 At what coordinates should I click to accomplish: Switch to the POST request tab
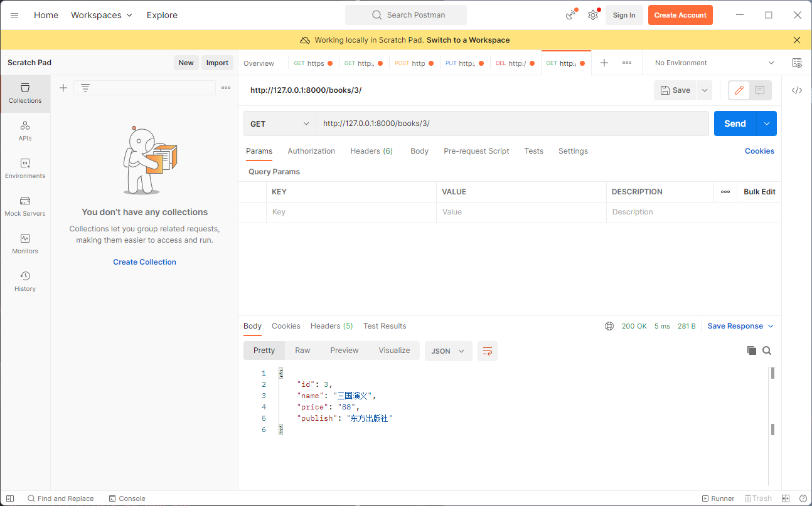tap(414, 63)
